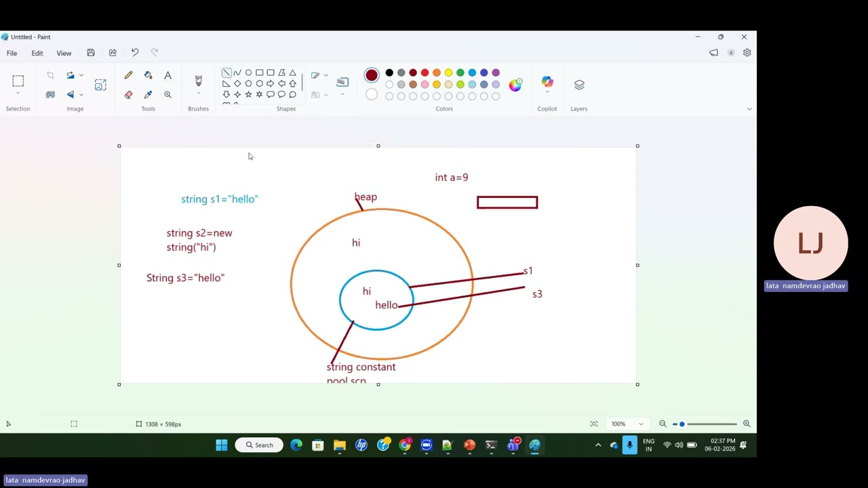
Task: Open the Edit menu
Action: (37, 53)
